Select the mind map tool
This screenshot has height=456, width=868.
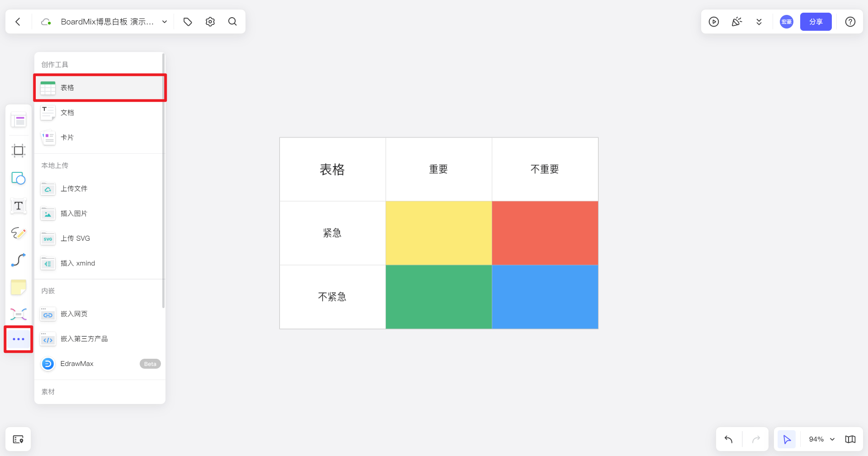coord(19,314)
